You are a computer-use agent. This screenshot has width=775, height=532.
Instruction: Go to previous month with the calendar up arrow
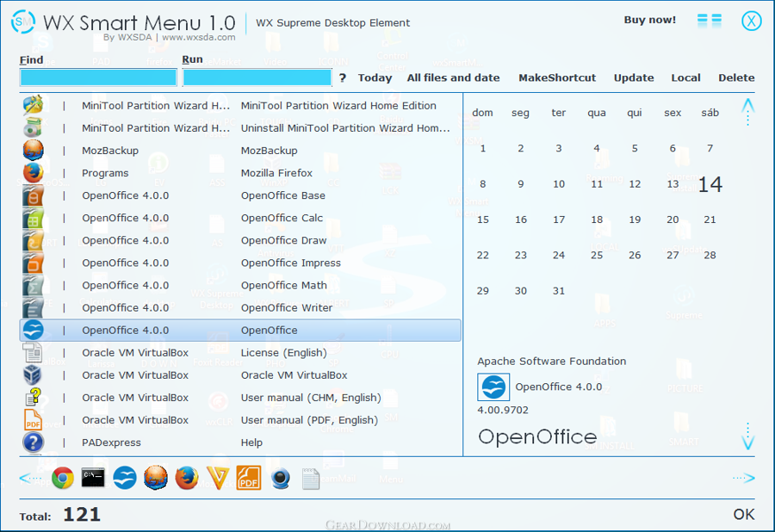click(747, 112)
